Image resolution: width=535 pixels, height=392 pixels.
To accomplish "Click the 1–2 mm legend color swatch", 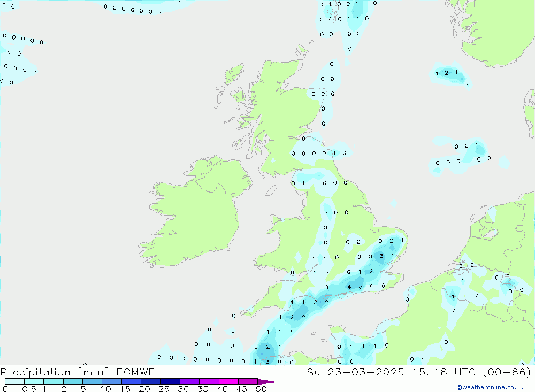I will coord(53,381).
